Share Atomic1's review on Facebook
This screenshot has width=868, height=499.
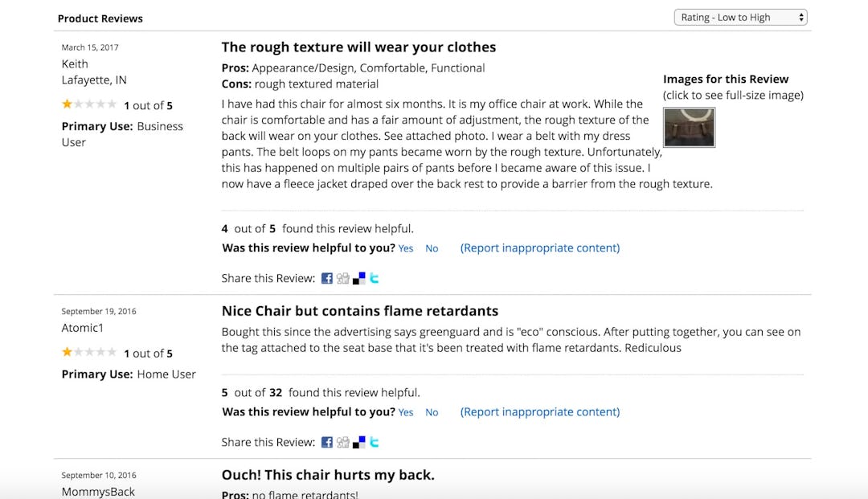tap(326, 442)
